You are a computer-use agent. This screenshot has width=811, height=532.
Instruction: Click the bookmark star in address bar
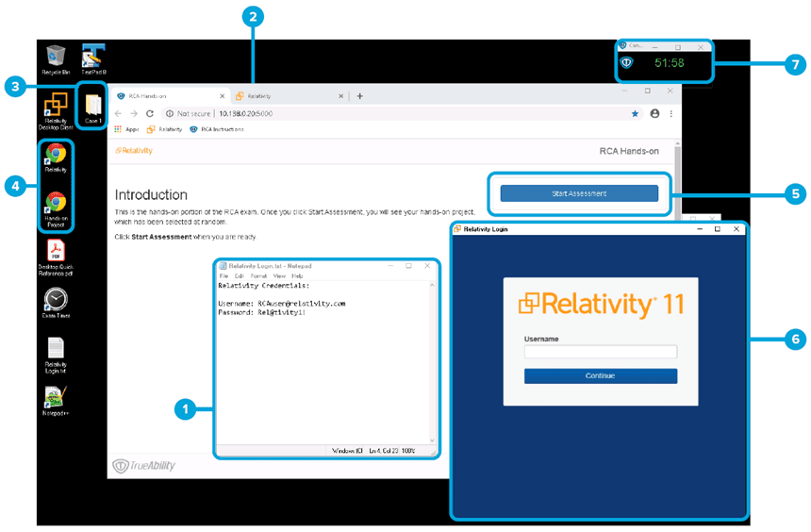(x=635, y=114)
